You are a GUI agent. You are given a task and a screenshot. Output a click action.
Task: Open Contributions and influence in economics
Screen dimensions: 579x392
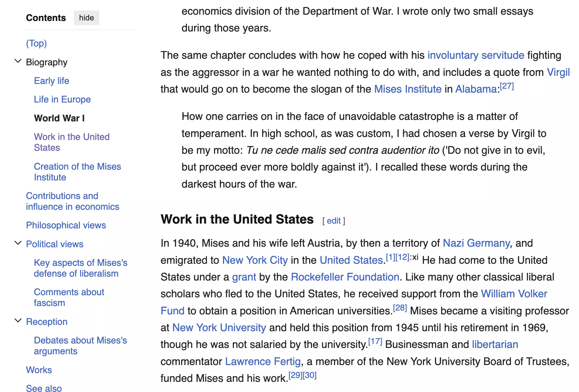[x=73, y=201]
